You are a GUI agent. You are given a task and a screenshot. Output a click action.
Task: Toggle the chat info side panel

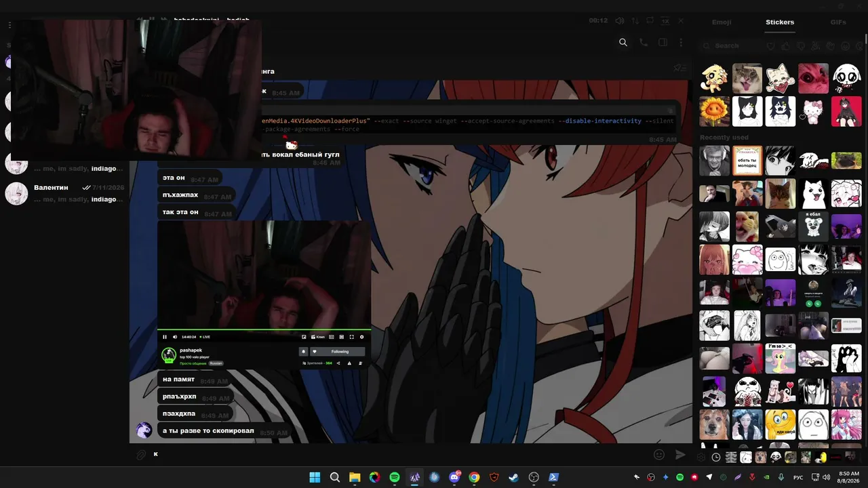pos(663,43)
